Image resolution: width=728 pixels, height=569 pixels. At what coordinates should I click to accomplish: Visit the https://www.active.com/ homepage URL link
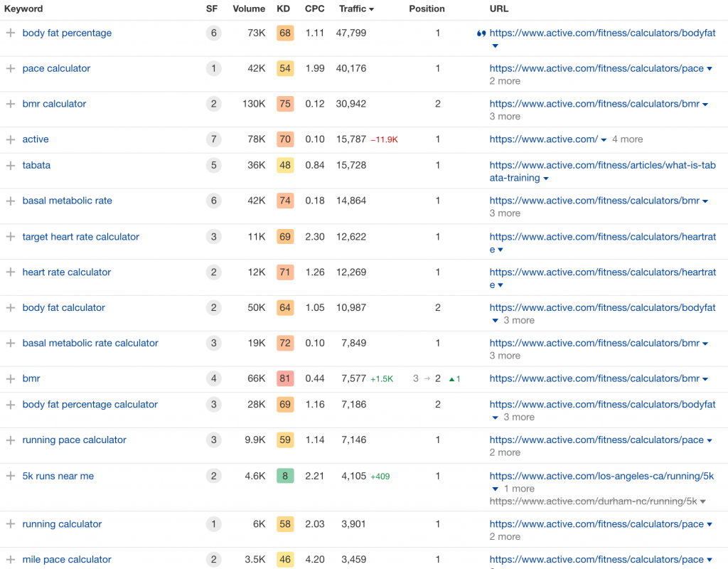544,139
